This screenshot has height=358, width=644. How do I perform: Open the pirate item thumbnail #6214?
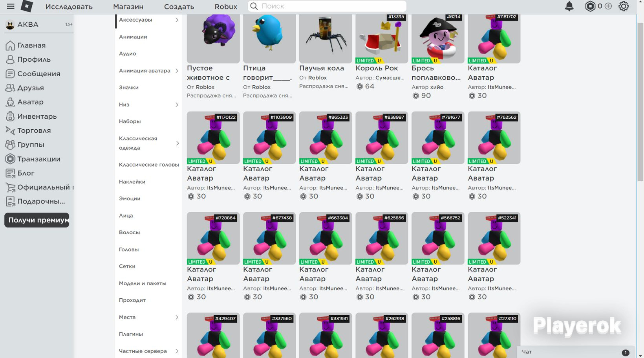pos(438,39)
